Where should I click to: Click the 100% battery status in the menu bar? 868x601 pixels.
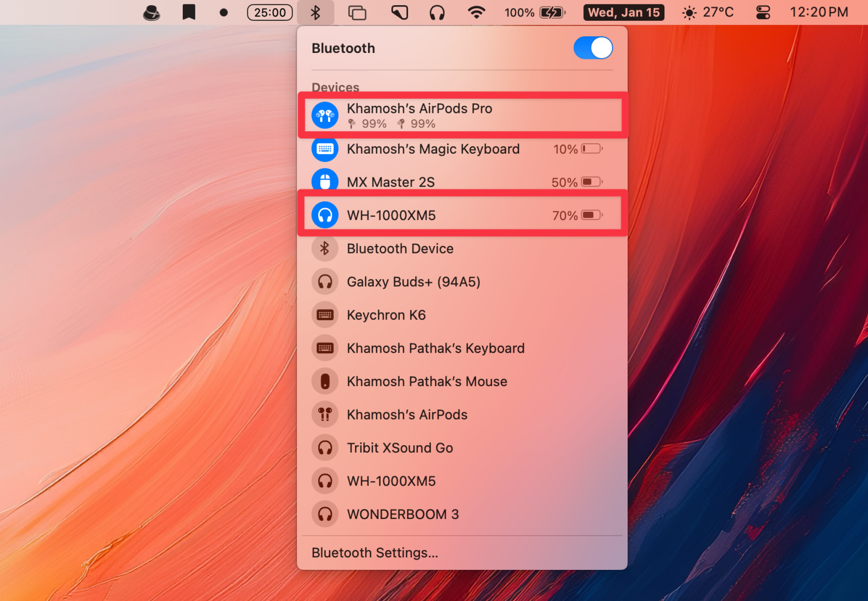coord(535,13)
